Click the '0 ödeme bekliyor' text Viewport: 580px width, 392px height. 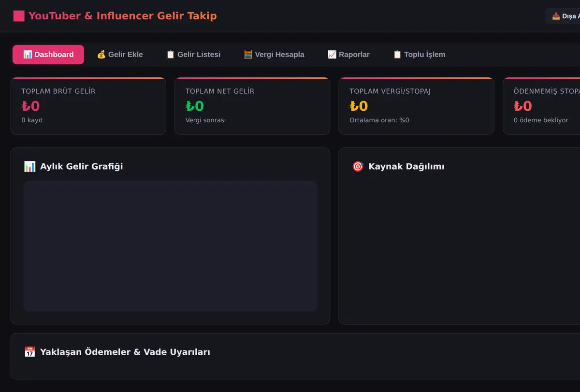click(541, 120)
